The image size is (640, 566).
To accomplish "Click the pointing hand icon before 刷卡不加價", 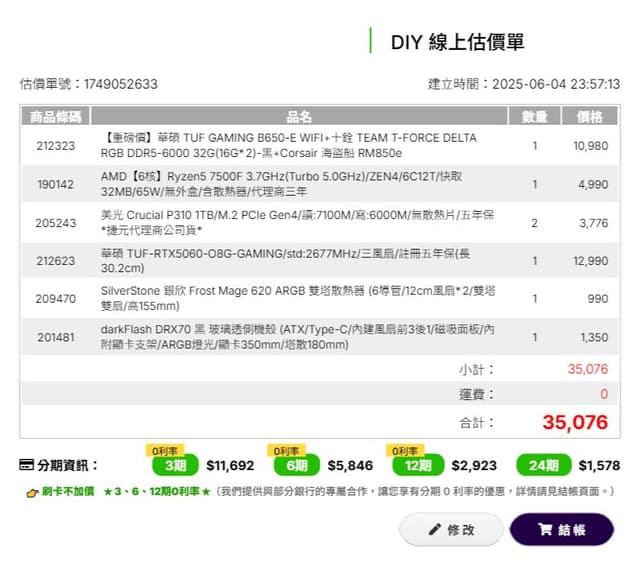I will tap(32, 492).
